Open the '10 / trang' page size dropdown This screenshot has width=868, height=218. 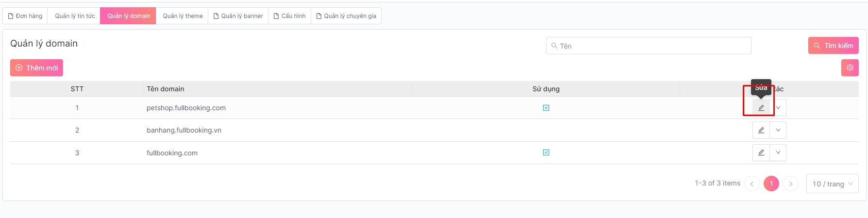832,184
